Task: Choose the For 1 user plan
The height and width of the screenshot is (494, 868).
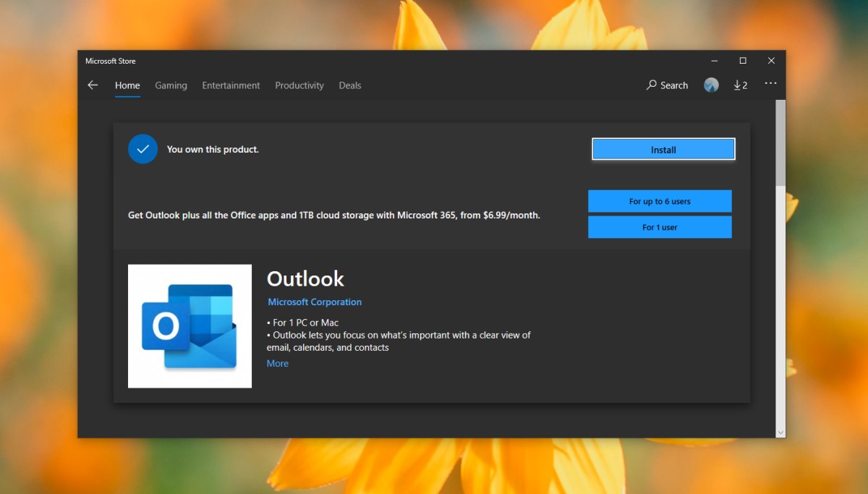Action: pos(660,227)
